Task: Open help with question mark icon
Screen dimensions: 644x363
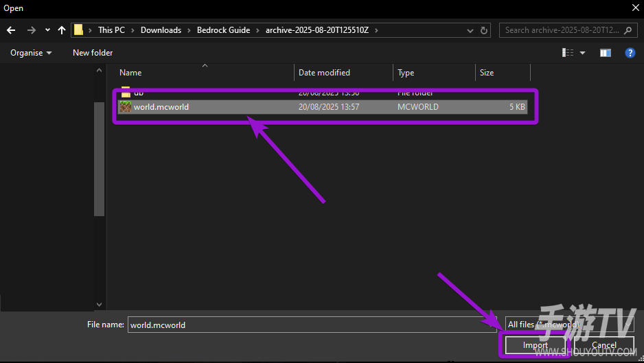Action: pyautogui.click(x=630, y=53)
